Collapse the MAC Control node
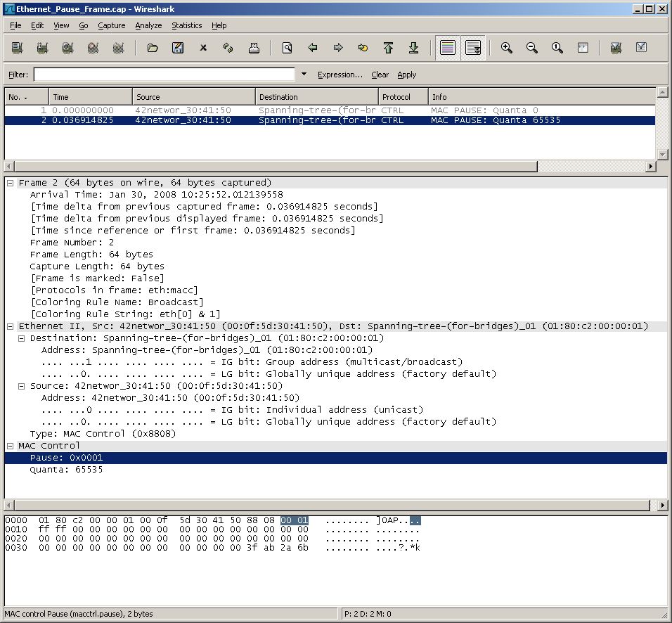Viewport: 672px width, 623px height. (10, 446)
